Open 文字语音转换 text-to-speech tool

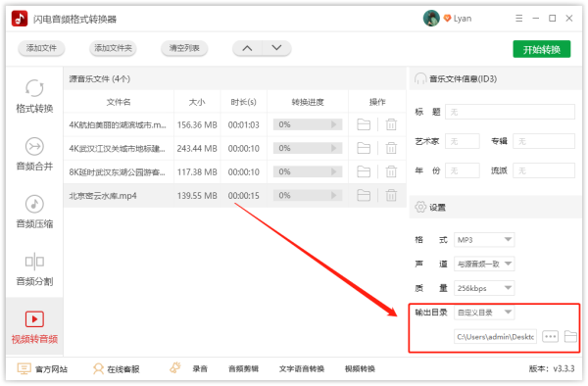coord(302,369)
